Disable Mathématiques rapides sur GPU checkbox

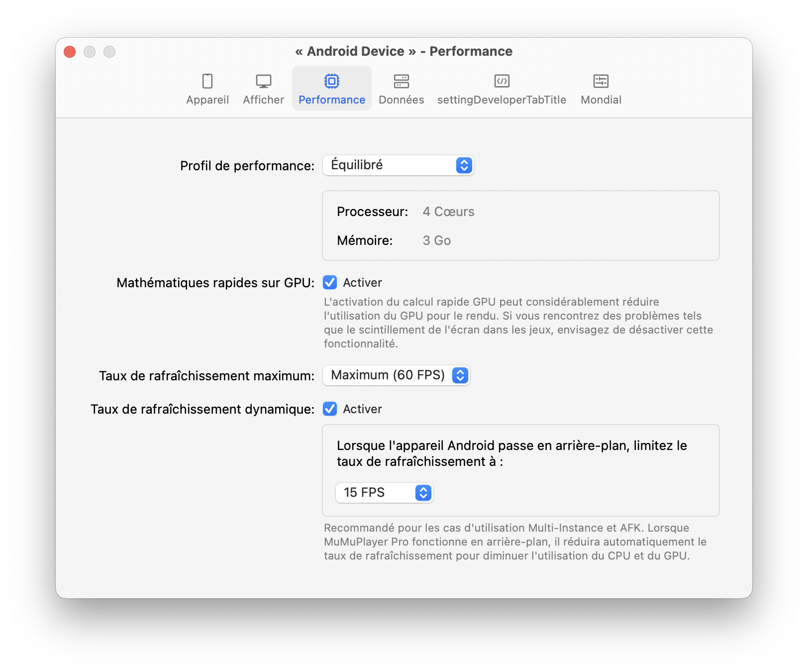coord(330,283)
